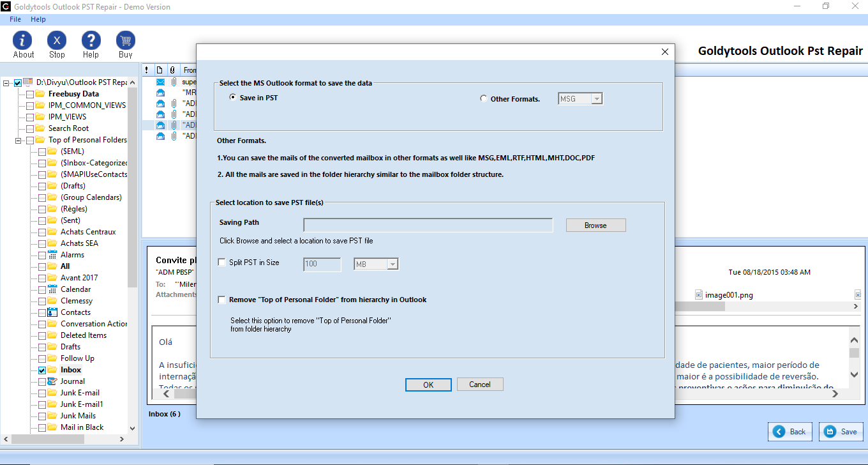Click the tree panel vertical scrollbar thumb

[132, 188]
